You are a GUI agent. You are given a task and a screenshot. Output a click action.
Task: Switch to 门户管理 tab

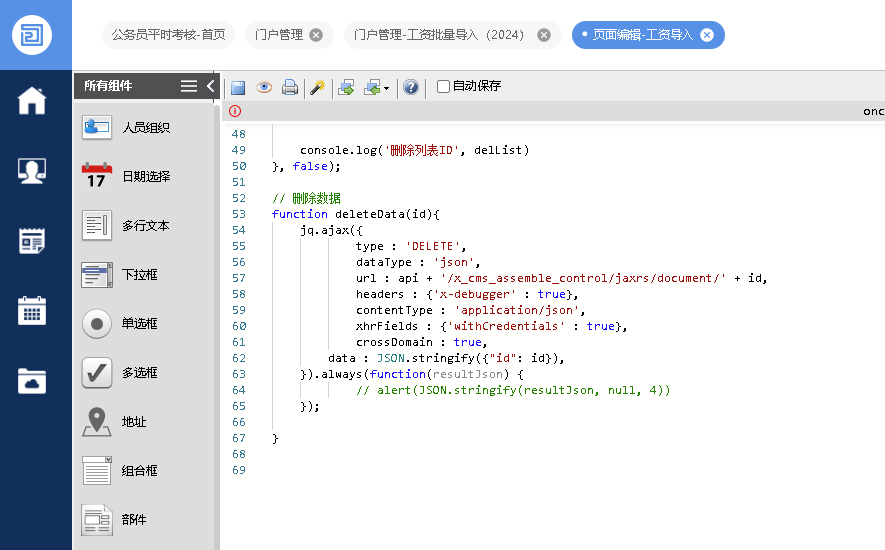[x=279, y=35]
